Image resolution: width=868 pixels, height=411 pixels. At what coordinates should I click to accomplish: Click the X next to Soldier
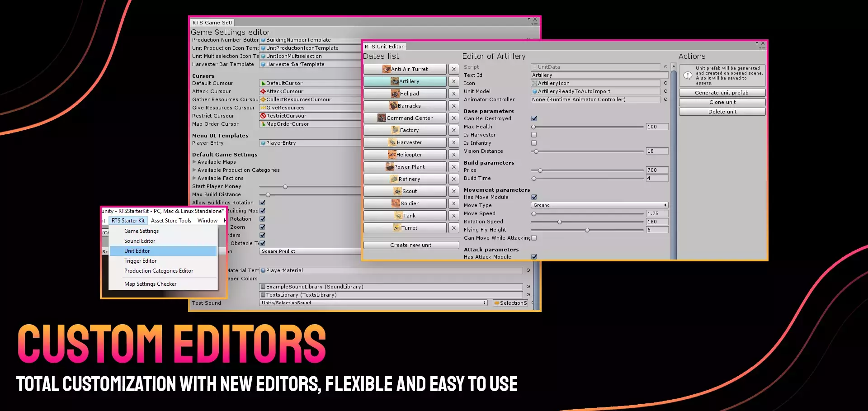click(454, 203)
